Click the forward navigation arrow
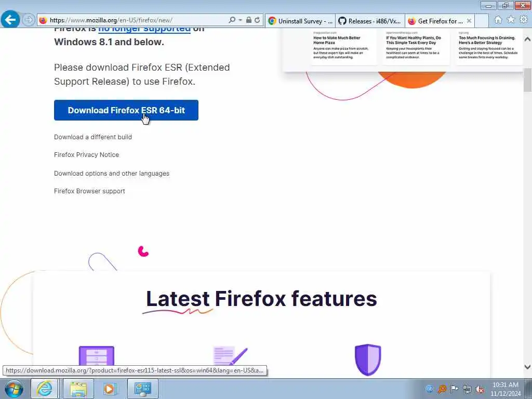The width and height of the screenshot is (532, 399). (29, 20)
